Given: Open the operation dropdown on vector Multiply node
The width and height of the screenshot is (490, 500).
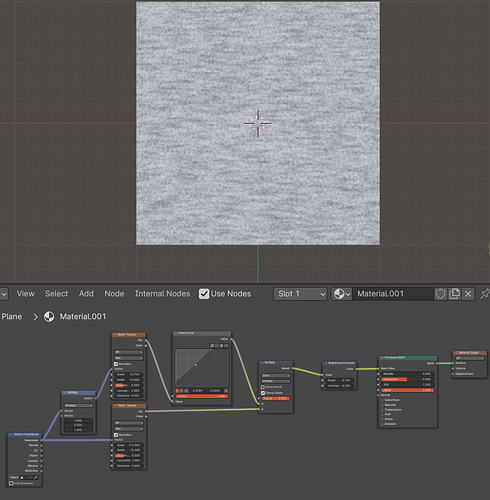Looking at the screenshot, I should click(78, 405).
